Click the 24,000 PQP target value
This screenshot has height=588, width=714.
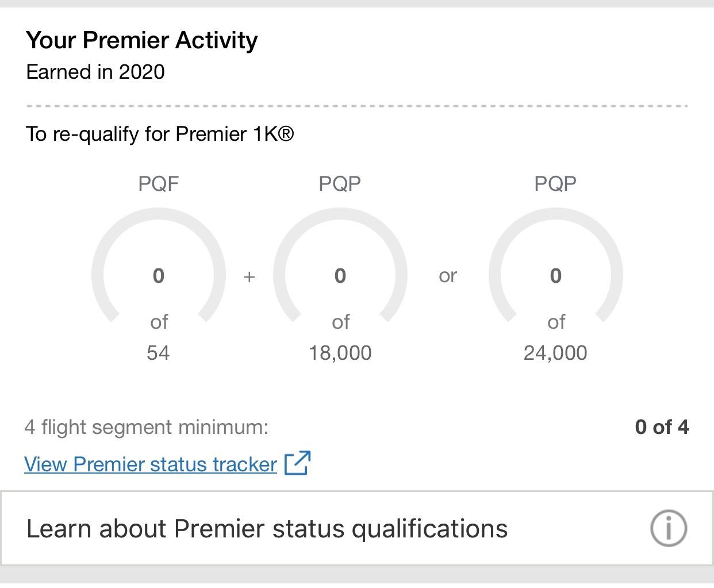555,352
